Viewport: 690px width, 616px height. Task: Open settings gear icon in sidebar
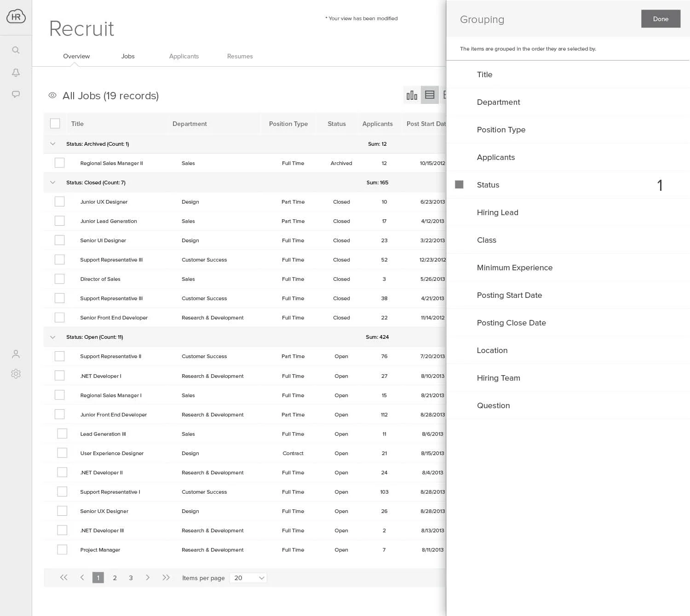point(16,374)
